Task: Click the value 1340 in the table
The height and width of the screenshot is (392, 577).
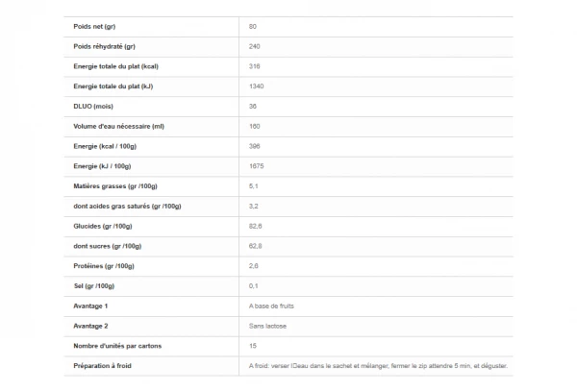Action: pos(257,86)
